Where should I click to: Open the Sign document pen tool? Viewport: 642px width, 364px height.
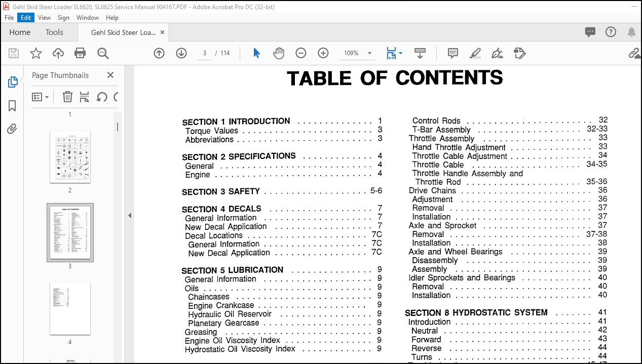point(497,53)
